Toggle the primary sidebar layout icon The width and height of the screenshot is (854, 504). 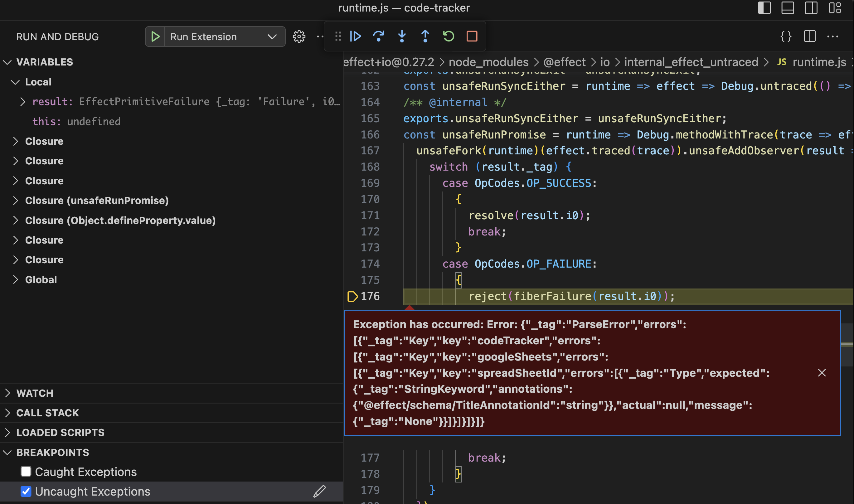pyautogui.click(x=764, y=8)
